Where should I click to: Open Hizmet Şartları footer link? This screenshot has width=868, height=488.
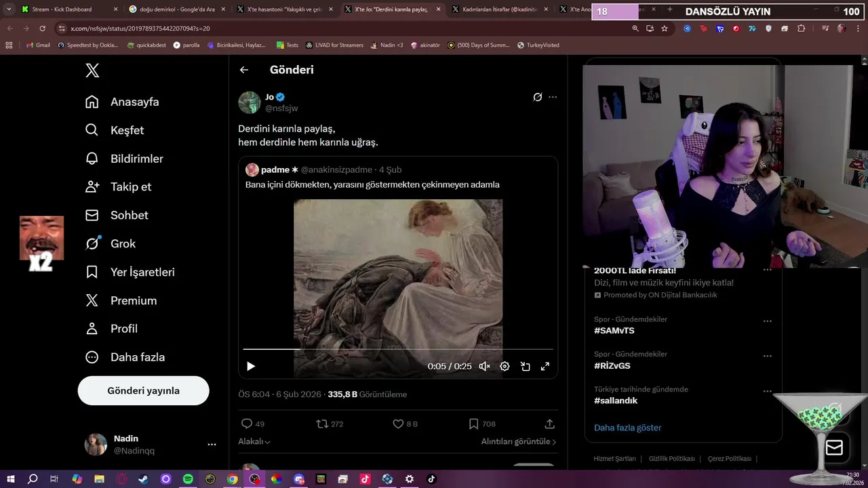point(614,459)
